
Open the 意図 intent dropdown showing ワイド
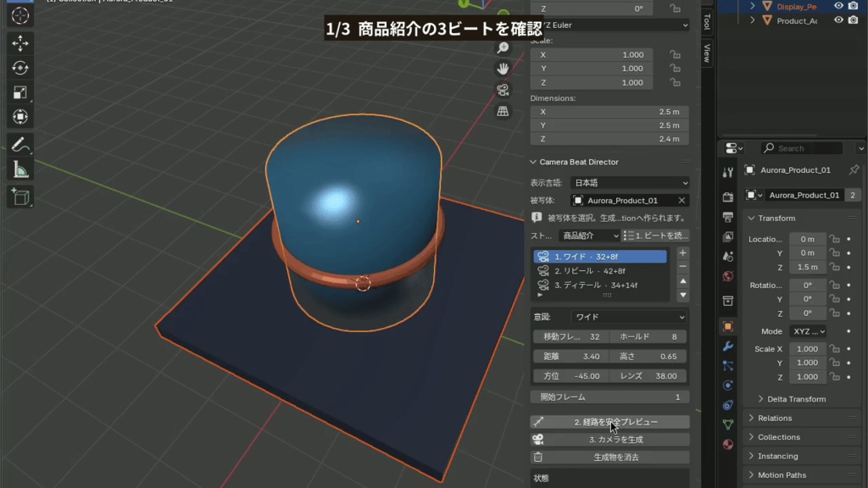coord(628,317)
